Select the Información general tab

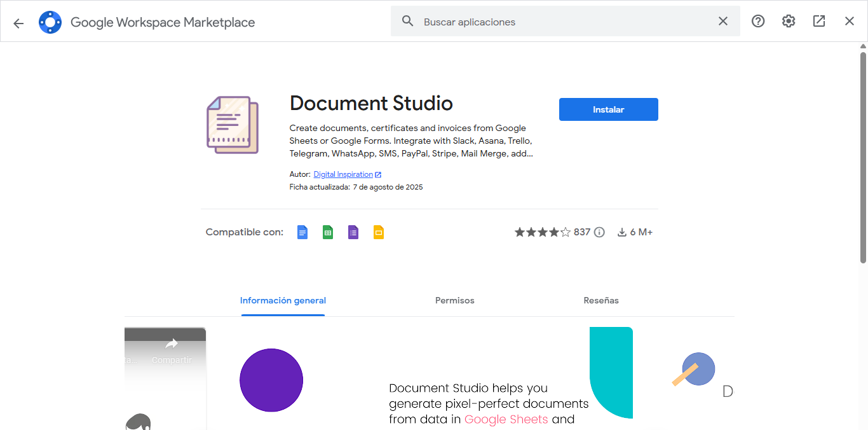coord(283,300)
